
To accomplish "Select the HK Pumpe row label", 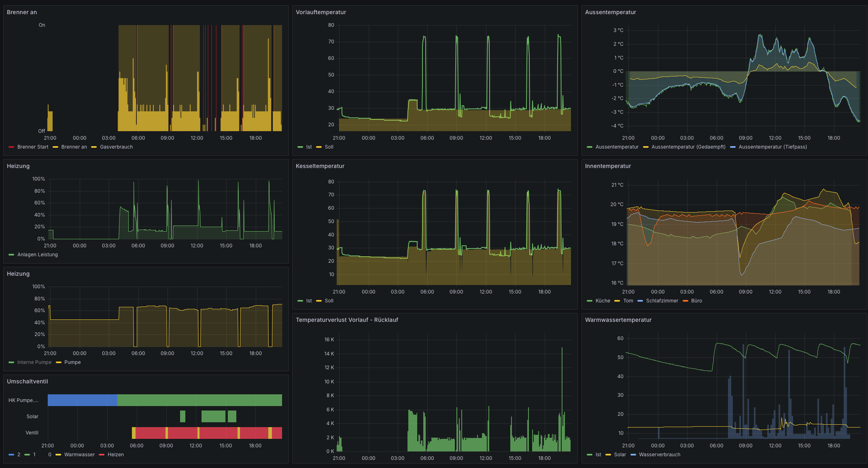I will (x=23, y=400).
